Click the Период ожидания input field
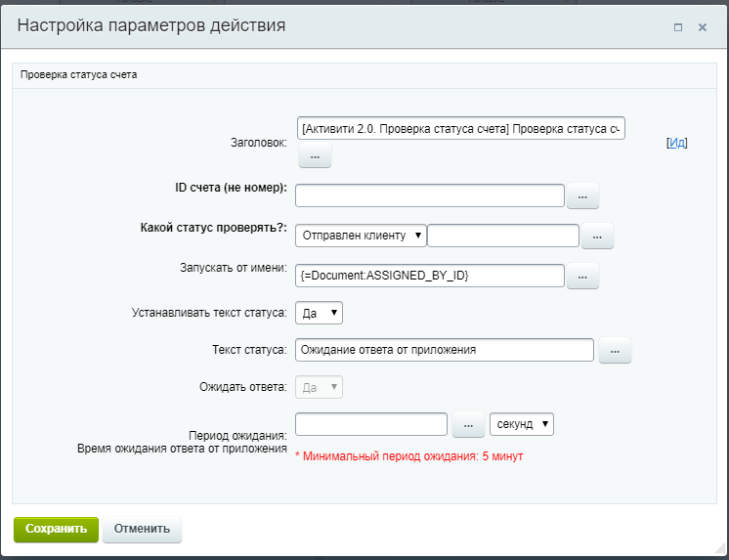Screen dimensions: 729x560 tap(370, 424)
